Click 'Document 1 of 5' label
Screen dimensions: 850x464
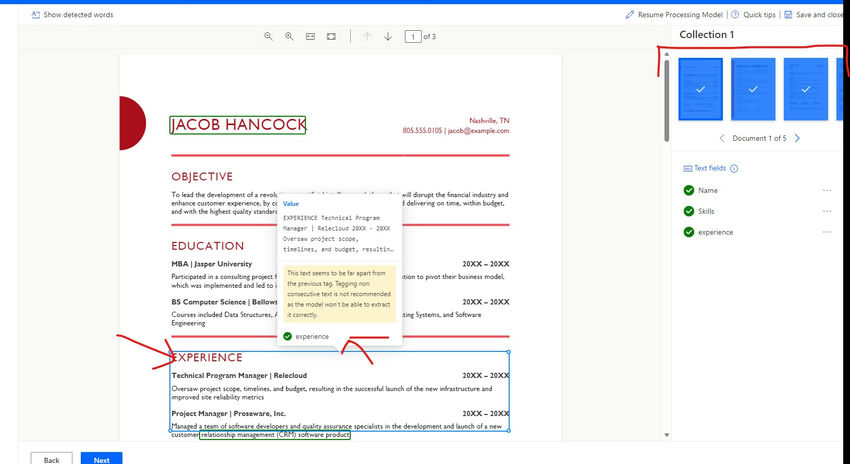point(759,138)
